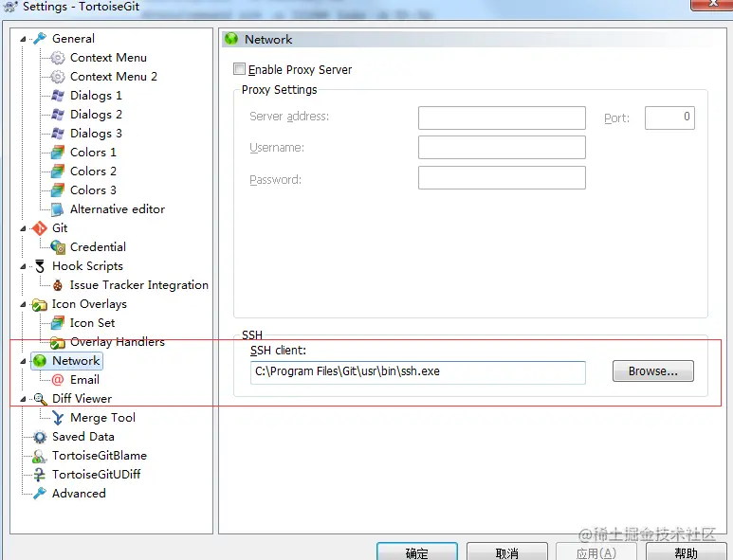The image size is (733, 560).
Task: Open Email settings under Network
Action: pyautogui.click(x=84, y=379)
